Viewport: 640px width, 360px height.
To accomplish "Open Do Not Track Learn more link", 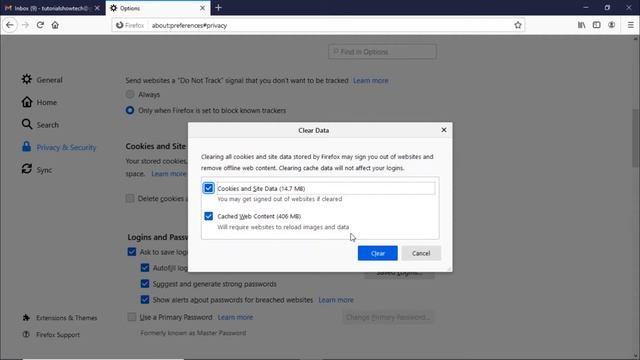I will pyautogui.click(x=371, y=80).
